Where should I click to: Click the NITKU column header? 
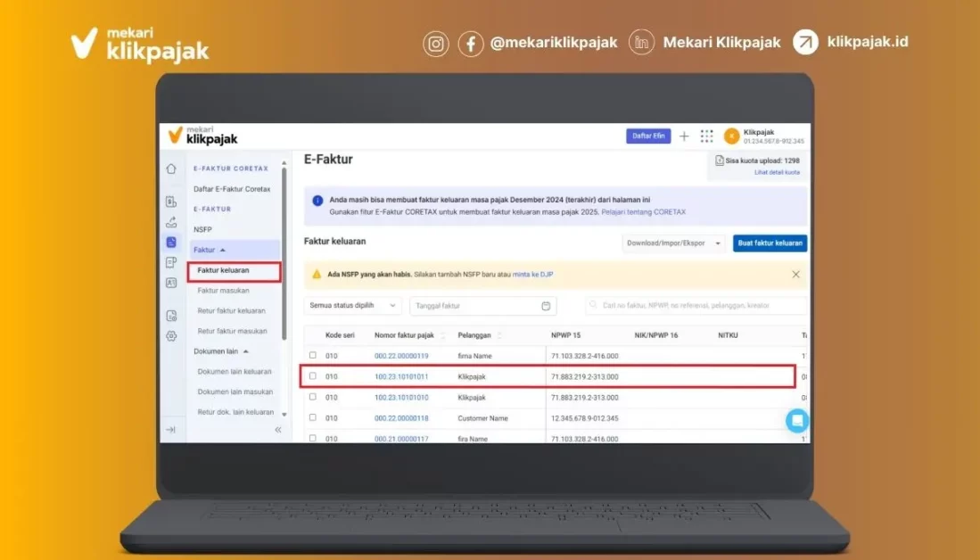728,335
